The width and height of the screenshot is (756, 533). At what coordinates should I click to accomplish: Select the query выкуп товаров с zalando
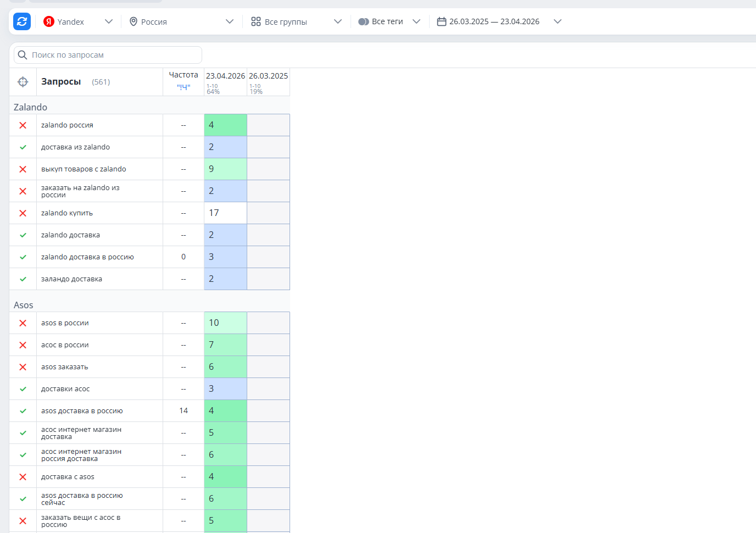(x=84, y=169)
